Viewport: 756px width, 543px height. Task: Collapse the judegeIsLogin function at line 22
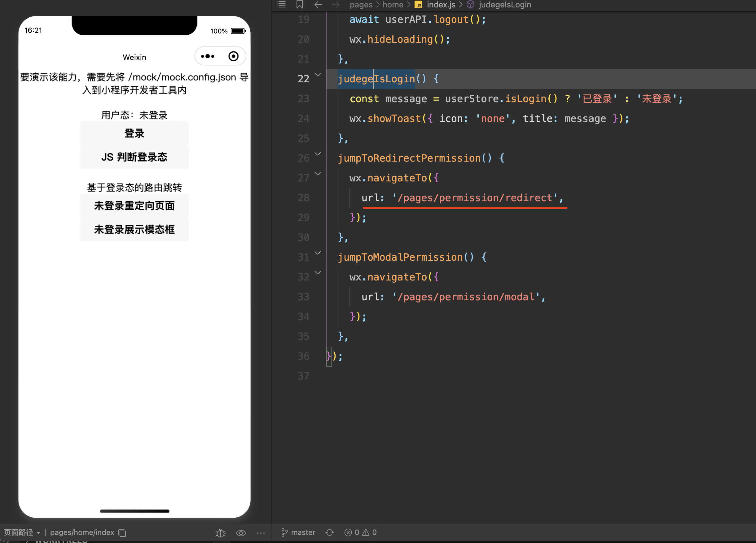[x=318, y=75]
